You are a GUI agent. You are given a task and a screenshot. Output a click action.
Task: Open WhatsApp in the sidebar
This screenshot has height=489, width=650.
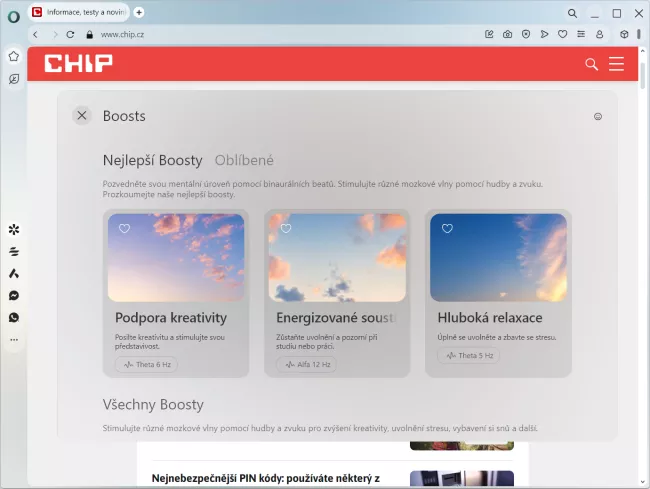pyautogui.click(x=14, y=317)
